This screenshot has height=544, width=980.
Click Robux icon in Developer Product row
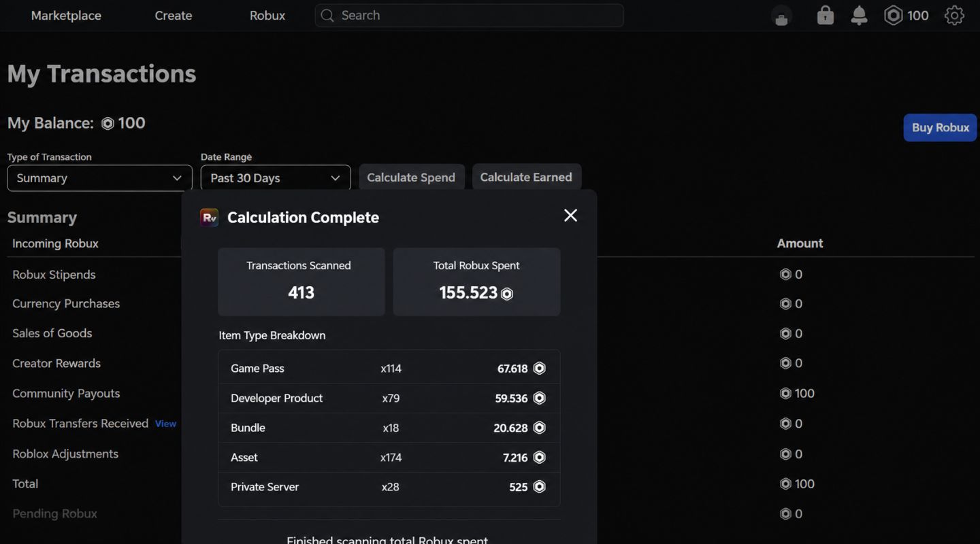pos(540,398)
